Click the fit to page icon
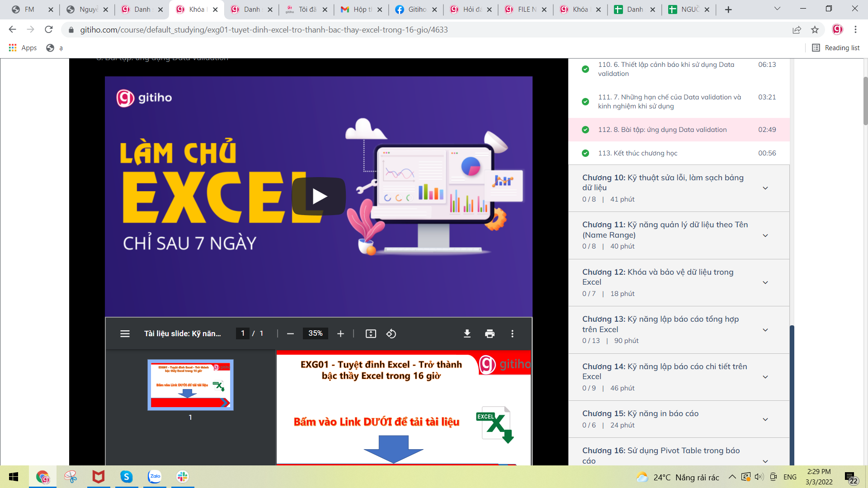The width and height of the screenshot is (868, 488). pos(371,333)
